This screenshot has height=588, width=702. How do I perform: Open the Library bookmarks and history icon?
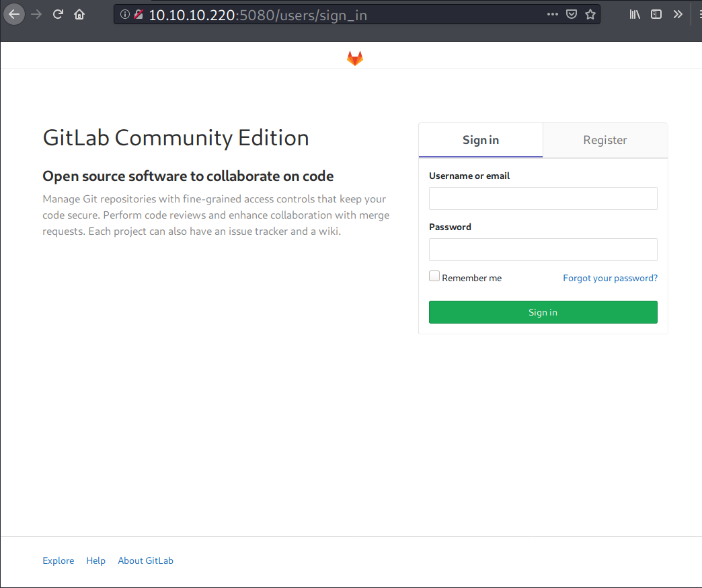coord(634,14)
